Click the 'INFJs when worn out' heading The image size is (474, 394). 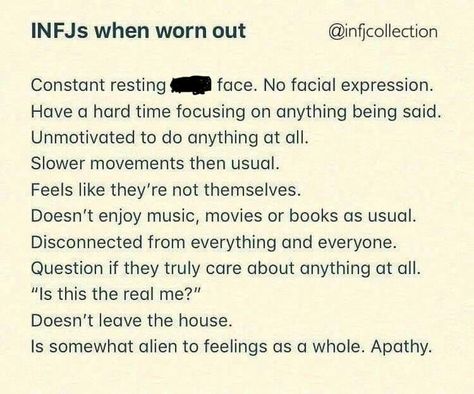coord(138,31)
